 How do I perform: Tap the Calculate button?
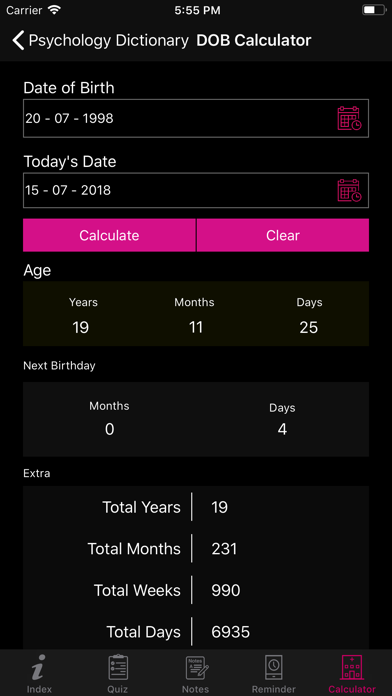pos(109,235)
